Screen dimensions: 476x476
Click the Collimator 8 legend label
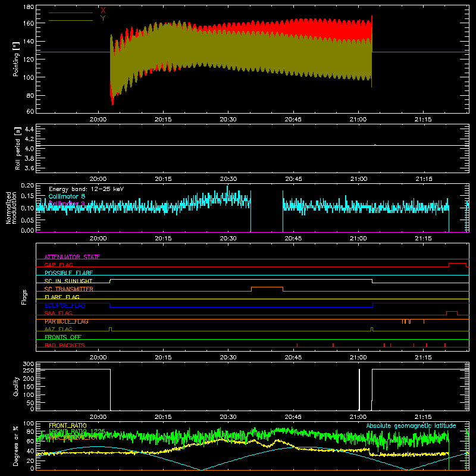coord(67,196)
